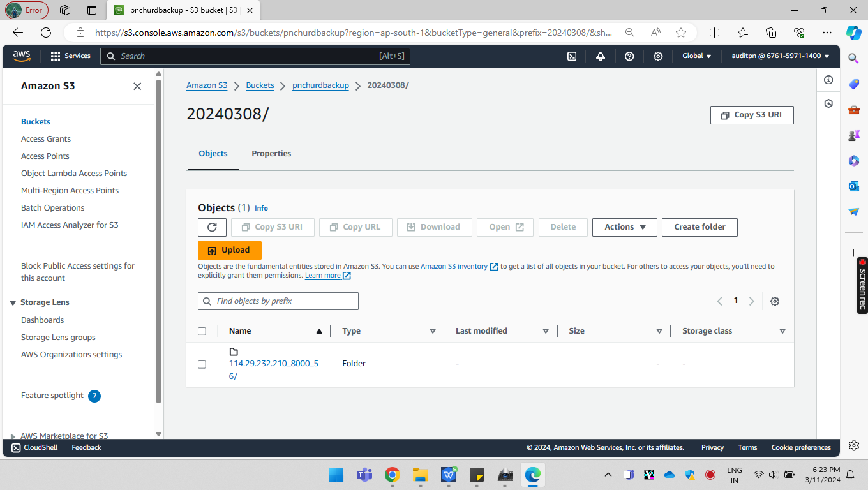Image resolution: width=868 pixels, height=490 pixels.
Task: Switch to the Properties tab
Action: point(271,154)
